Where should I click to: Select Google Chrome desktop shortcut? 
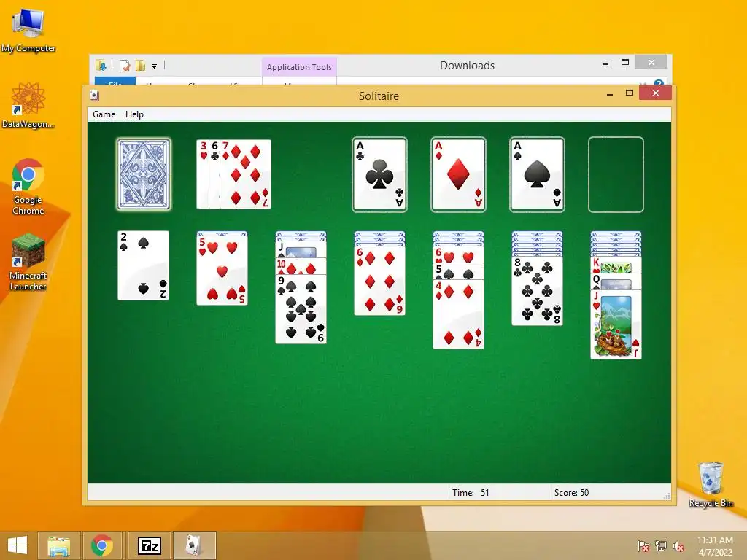(28, 187)
